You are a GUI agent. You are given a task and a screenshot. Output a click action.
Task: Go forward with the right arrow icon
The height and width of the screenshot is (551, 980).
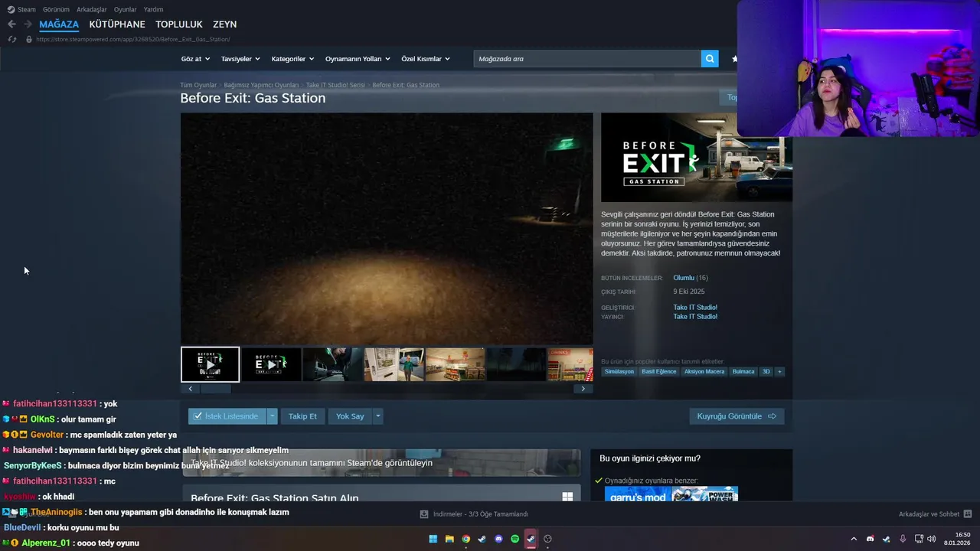coord(28,24)
